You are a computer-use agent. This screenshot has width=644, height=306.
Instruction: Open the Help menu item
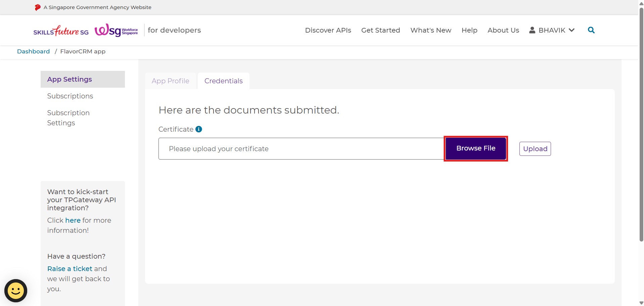click(x=469, y=30)
